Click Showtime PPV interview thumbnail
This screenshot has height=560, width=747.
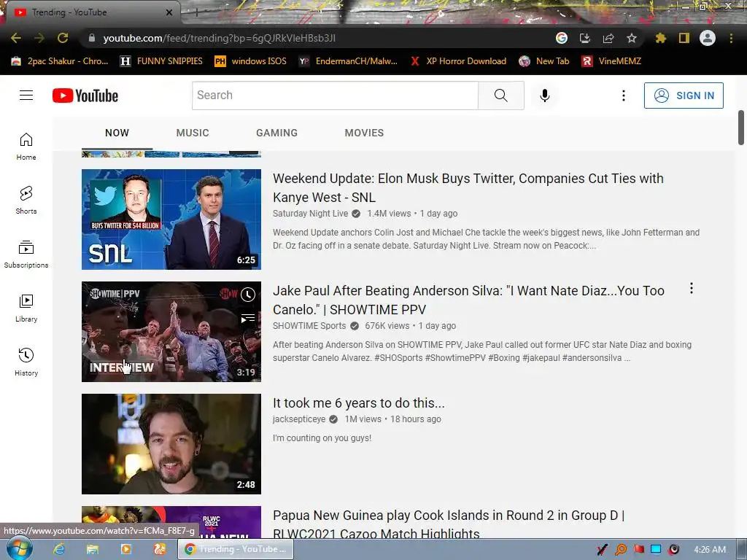(x=171, y=332)
